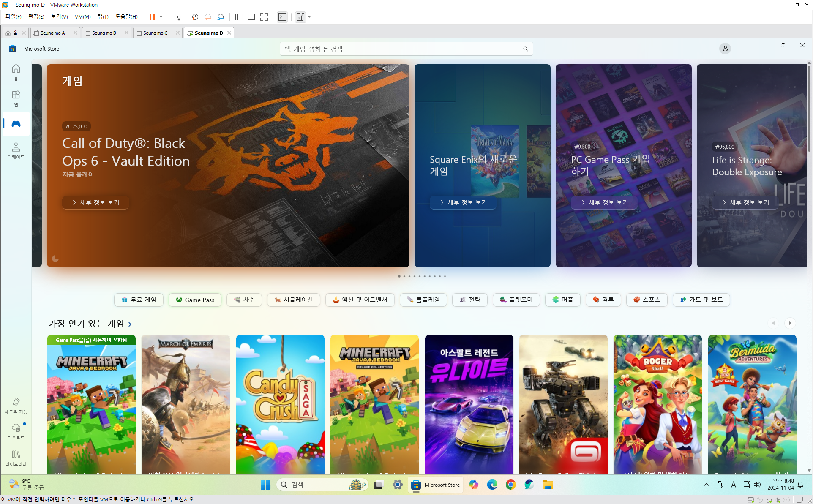View details for PC Game Pass
The image size is (813, 504).
(x=604, y=202)
